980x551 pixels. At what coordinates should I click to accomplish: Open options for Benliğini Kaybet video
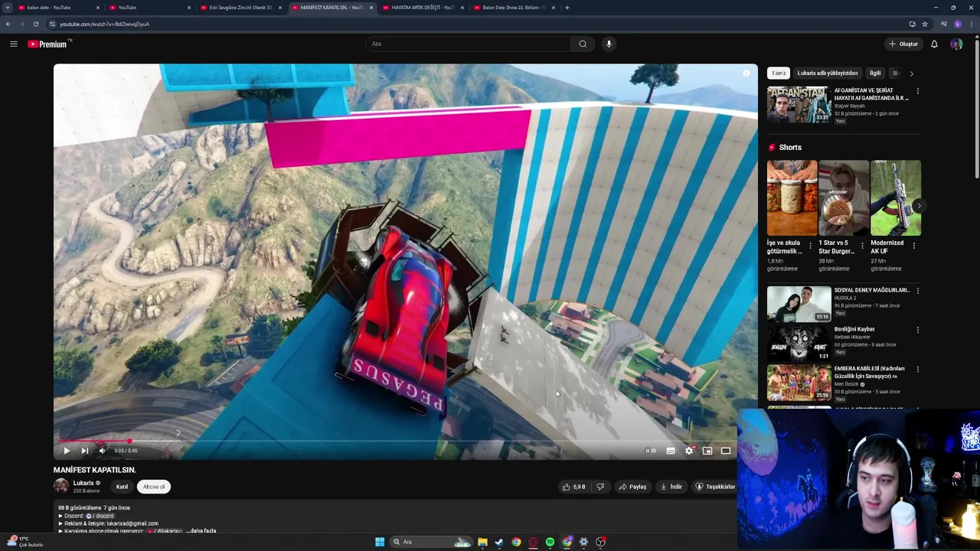coord(917,330)
